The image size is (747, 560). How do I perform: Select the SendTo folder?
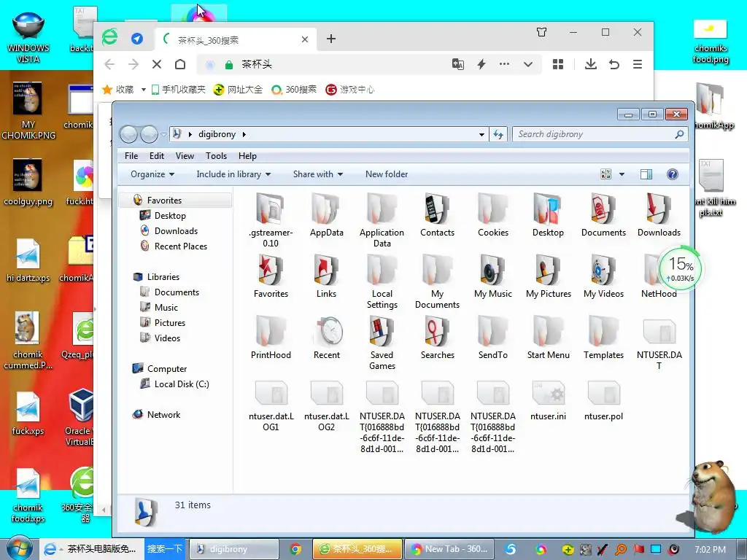point(492,337)
